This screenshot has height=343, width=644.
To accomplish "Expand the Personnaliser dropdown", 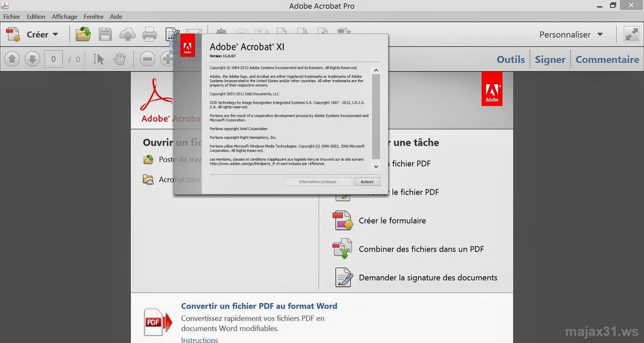I will point(571,34).
